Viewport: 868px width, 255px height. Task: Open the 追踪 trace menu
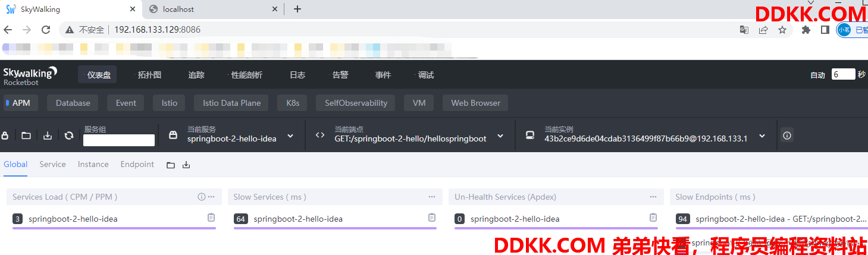196,75
